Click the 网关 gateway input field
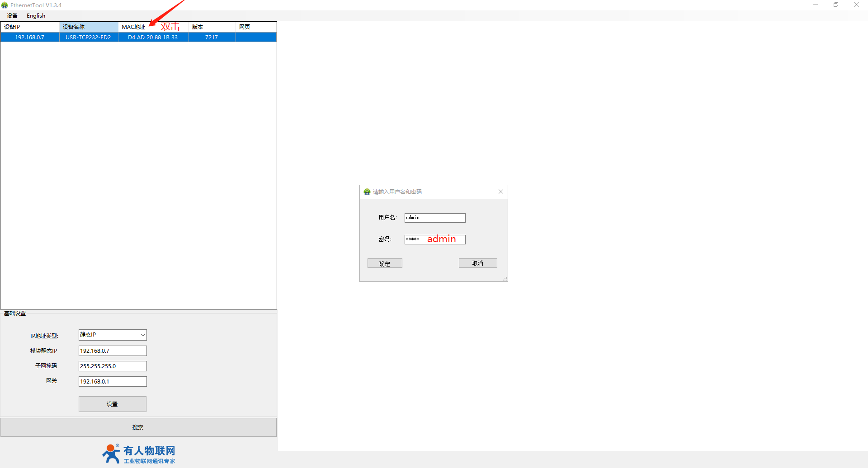The width and height of the screenshot is (868, 468). 113,382
